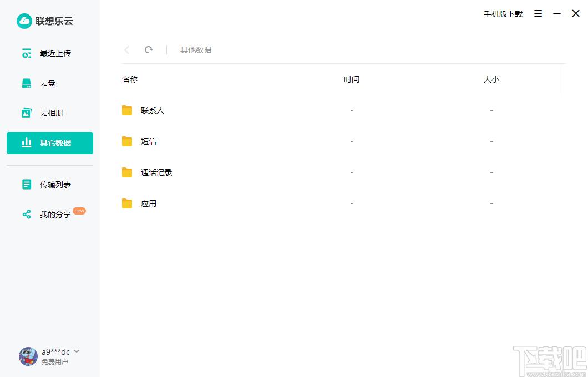Click the 传输列表 list icon

tap(27, 185)
